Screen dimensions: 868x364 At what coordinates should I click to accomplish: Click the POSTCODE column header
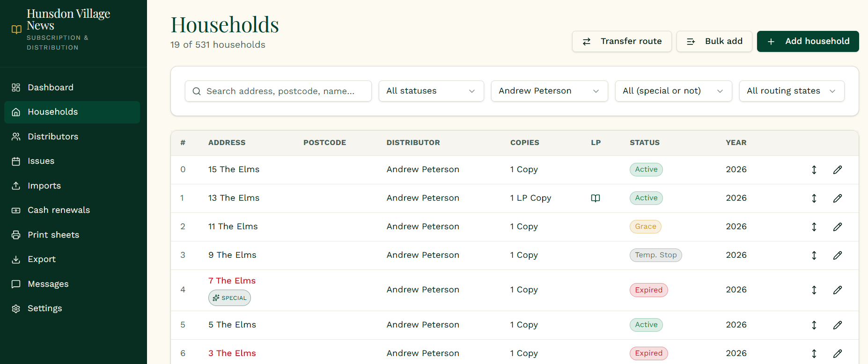tap(324, 143)
